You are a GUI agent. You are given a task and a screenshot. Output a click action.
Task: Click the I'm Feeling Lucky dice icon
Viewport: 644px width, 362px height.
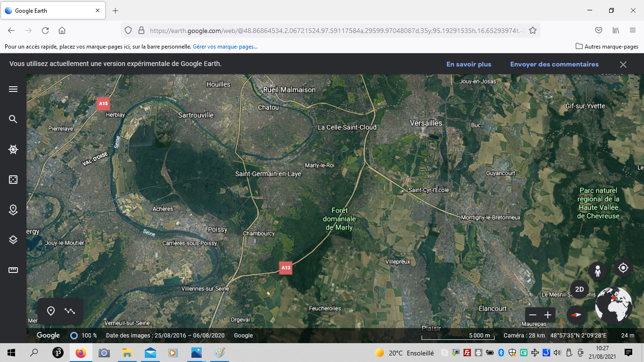point(13,180)
